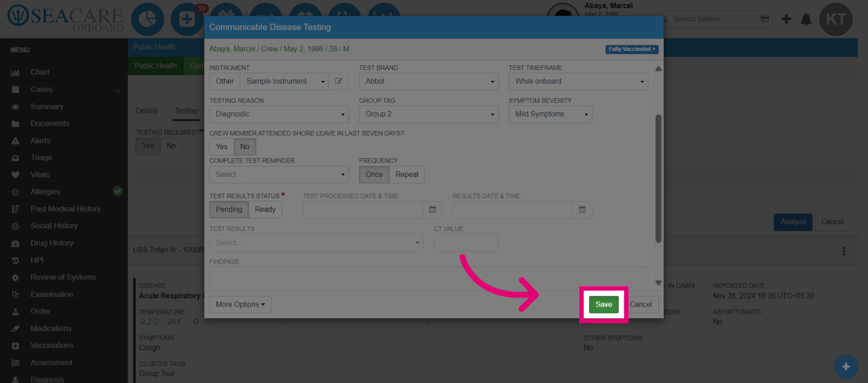868x383 pixels.
Task: Save the communicable disease test
Action: click(x=604, y=304)
